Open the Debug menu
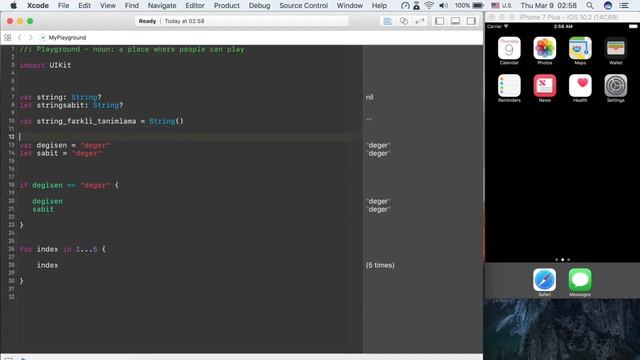Viewport: 640px width, 360px height. (x=259, y=5)
